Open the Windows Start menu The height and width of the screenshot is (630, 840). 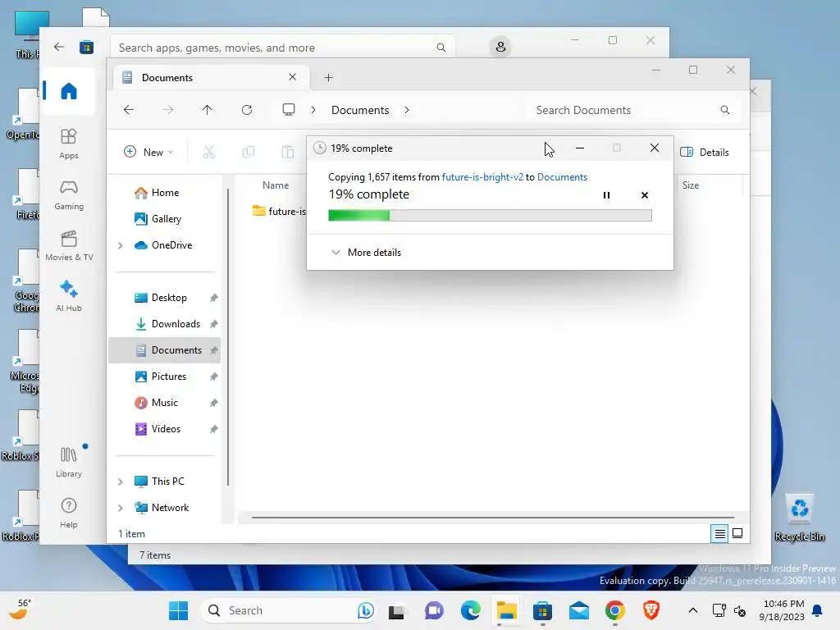(x=178, y=610)
